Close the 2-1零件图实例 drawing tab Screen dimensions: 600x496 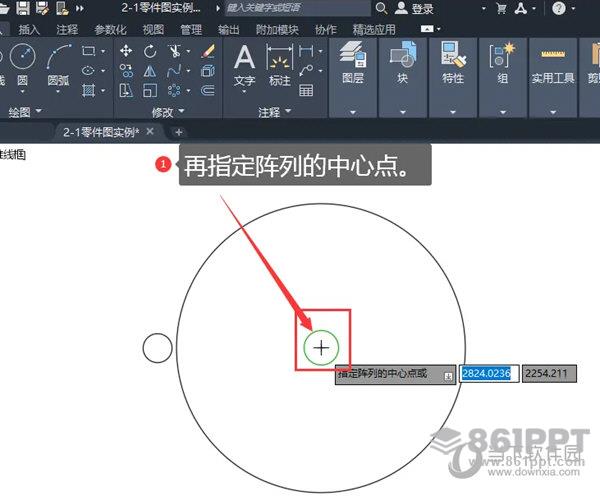[150, 131]
